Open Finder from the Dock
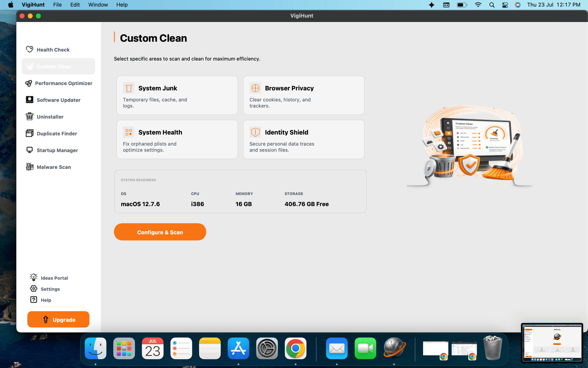 96,348
